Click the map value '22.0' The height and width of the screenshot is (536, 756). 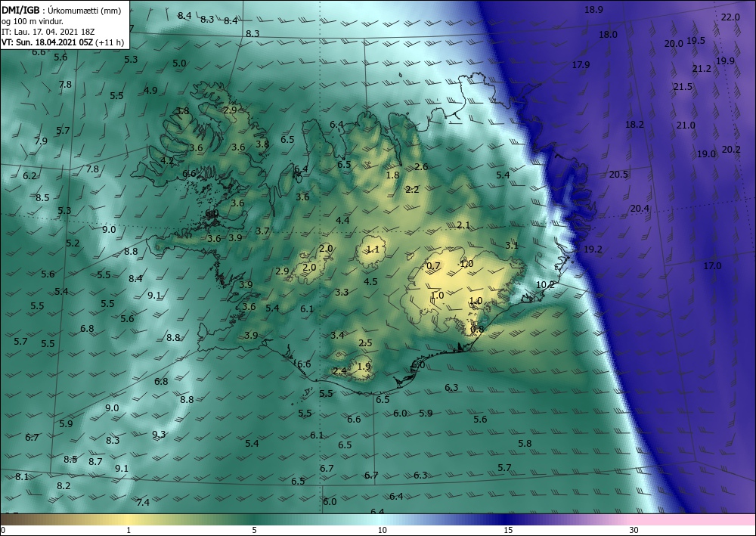point(730,17)
